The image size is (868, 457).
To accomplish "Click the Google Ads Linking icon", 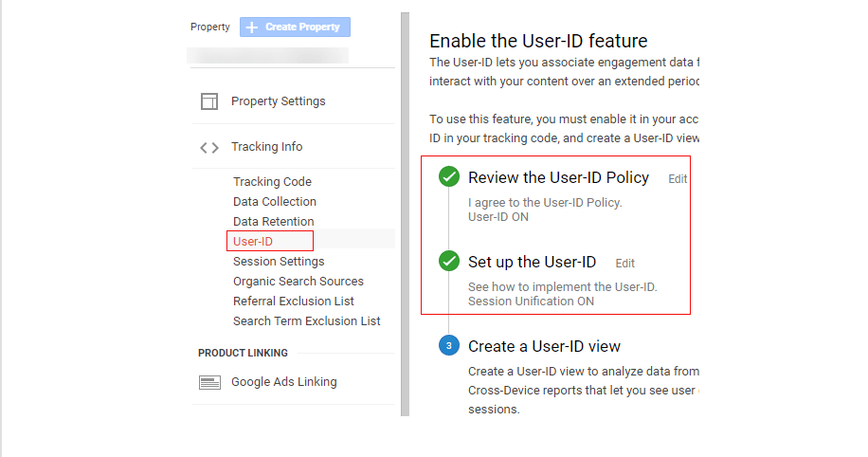I will (209, 383).
